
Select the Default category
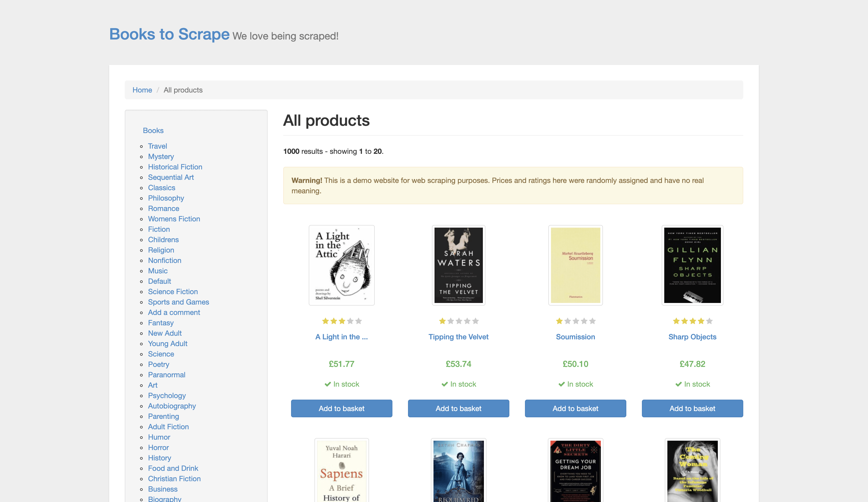click(160, 281)
